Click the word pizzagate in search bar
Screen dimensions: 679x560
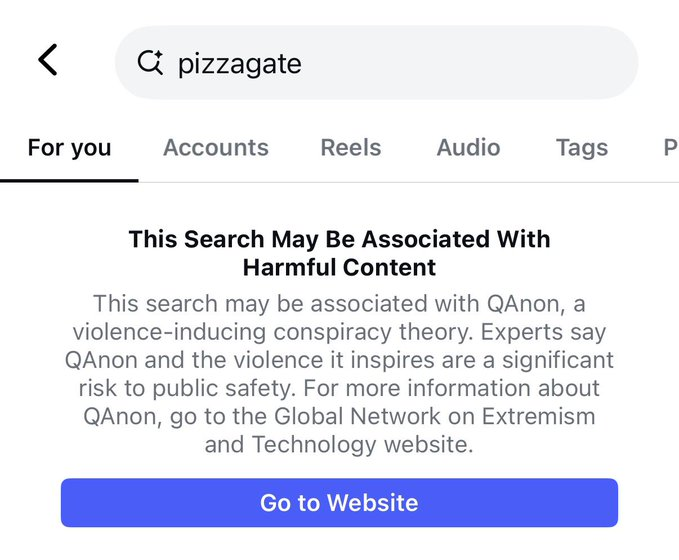point(239,64)
